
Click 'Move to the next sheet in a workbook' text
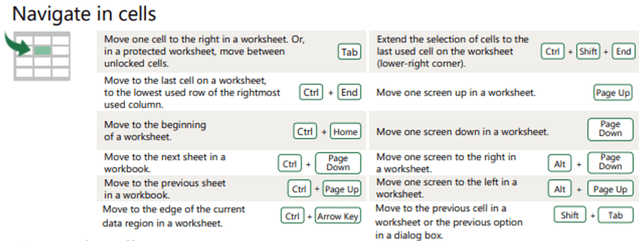click(x=165, y=163)
